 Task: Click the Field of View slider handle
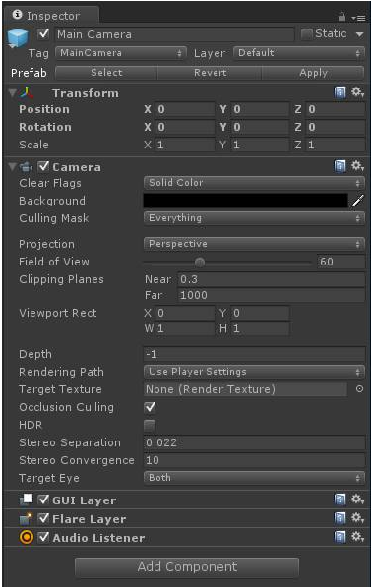(x=200, y=263)
